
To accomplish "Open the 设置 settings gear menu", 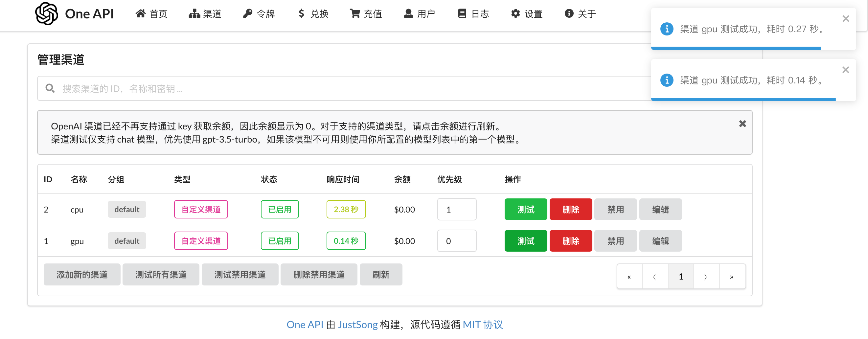I will [x=526, y=14].
